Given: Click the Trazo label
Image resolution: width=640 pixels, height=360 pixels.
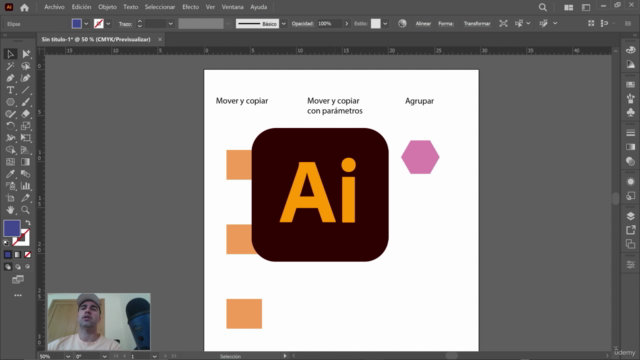Looking at the screenshot, I should click(125, 24).
